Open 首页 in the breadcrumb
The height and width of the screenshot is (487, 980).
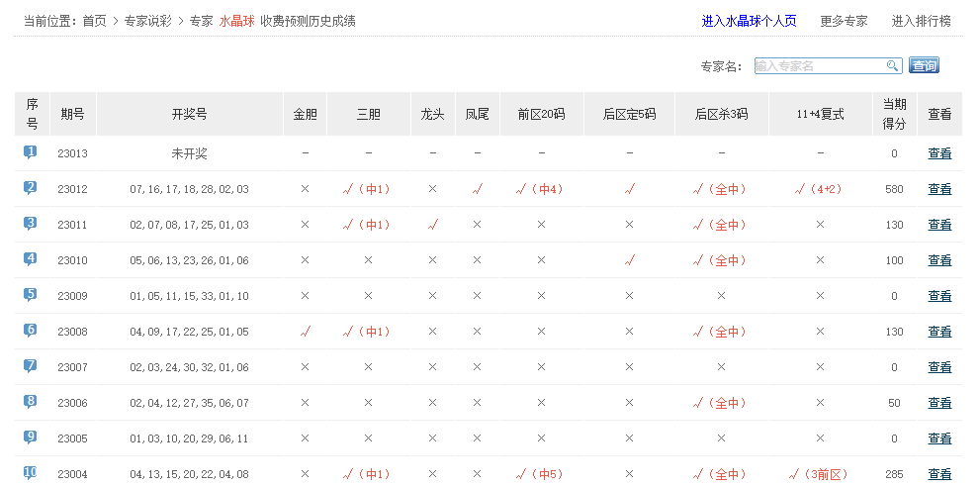(x=94, y=21)
